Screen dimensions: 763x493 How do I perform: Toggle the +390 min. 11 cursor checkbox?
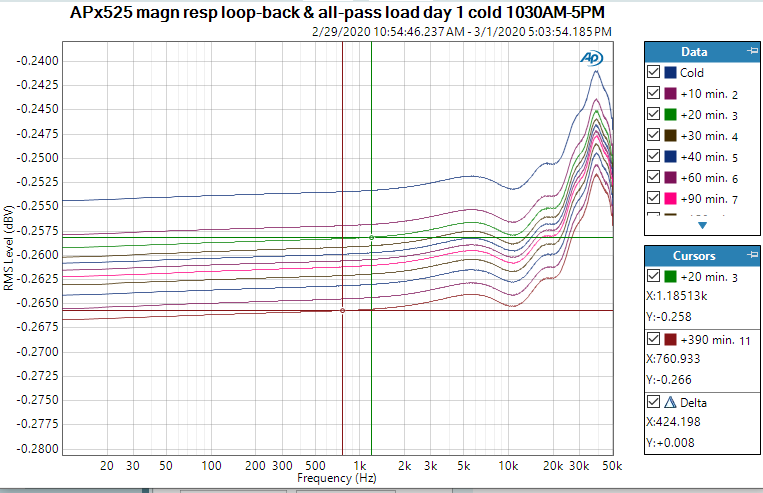point(653,339)
